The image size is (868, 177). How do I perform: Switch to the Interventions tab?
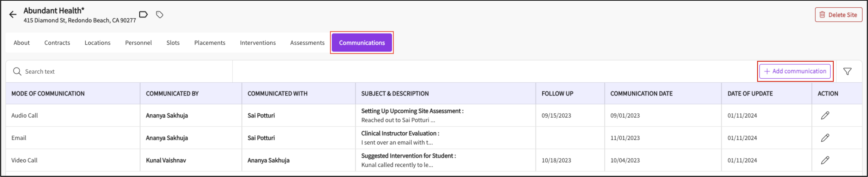258,43
